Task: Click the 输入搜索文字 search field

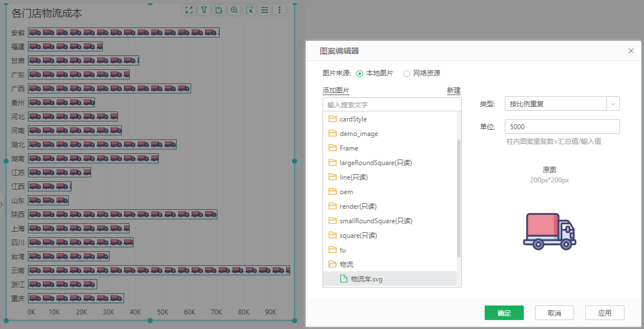Action: point(391,105)
